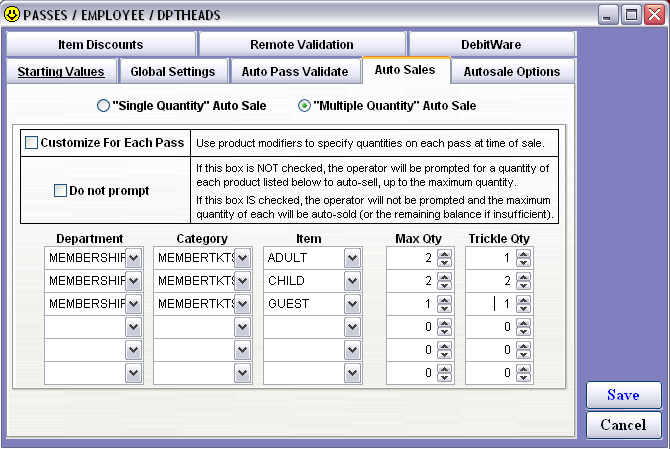Decrease Trickle Qty for GUEST row

coord(523,308)
